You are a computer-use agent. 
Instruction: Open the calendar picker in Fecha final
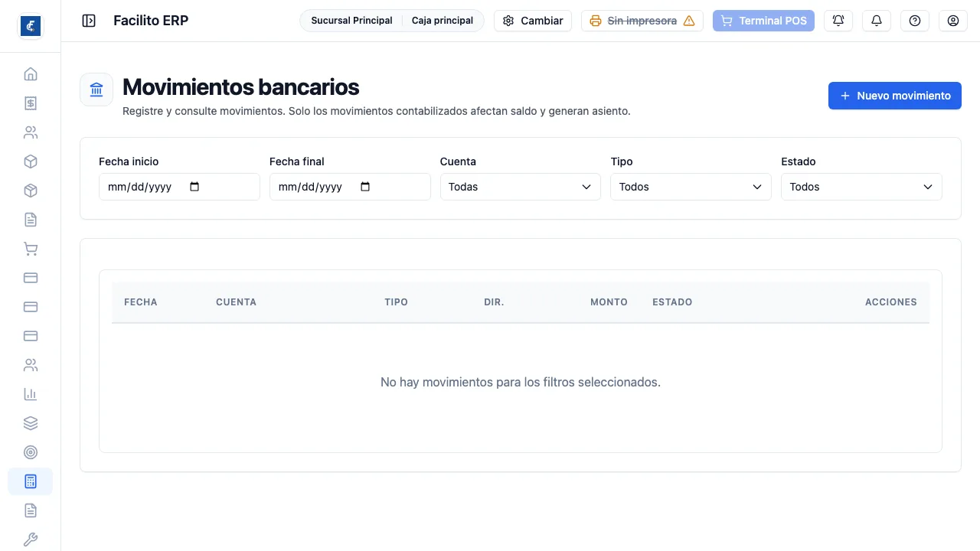[x=365, y=187]
